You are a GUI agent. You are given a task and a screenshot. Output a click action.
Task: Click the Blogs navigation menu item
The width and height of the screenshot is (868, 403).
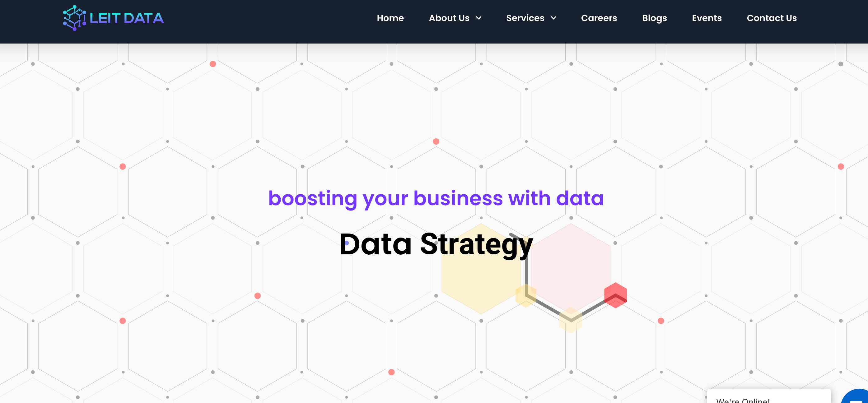(654, 18)
